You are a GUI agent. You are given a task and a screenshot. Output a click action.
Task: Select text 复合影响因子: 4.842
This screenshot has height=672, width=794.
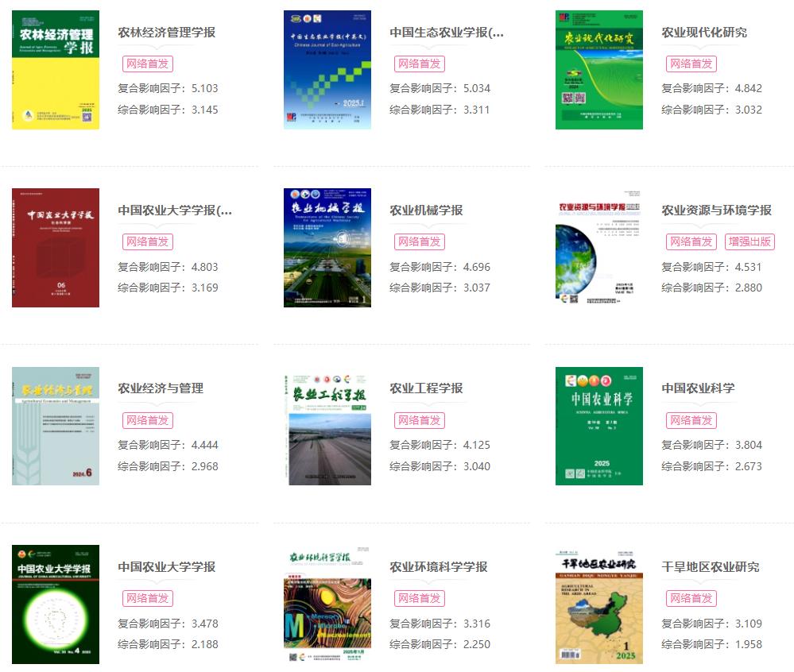pyautogui.click(x=711, y=88)
